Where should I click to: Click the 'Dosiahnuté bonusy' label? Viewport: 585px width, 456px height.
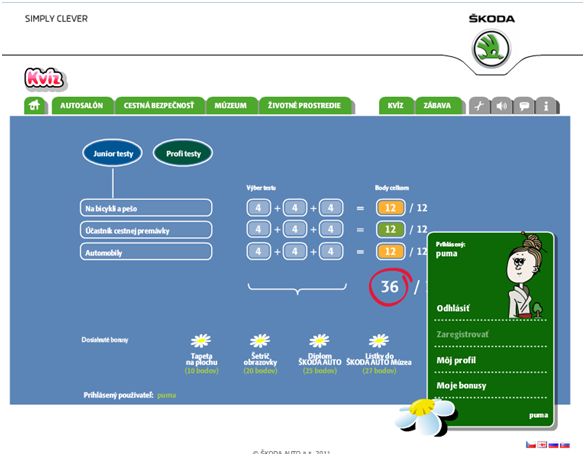tap(105, 340)
